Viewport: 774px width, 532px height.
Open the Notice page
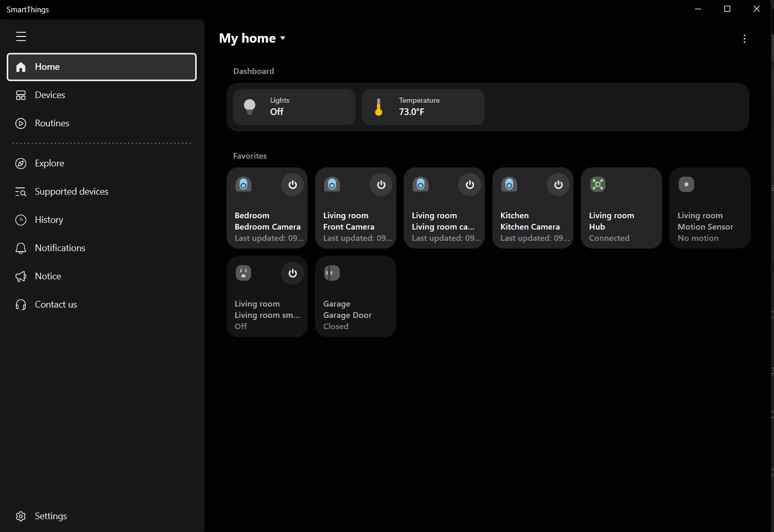click(x=102, y=276)
